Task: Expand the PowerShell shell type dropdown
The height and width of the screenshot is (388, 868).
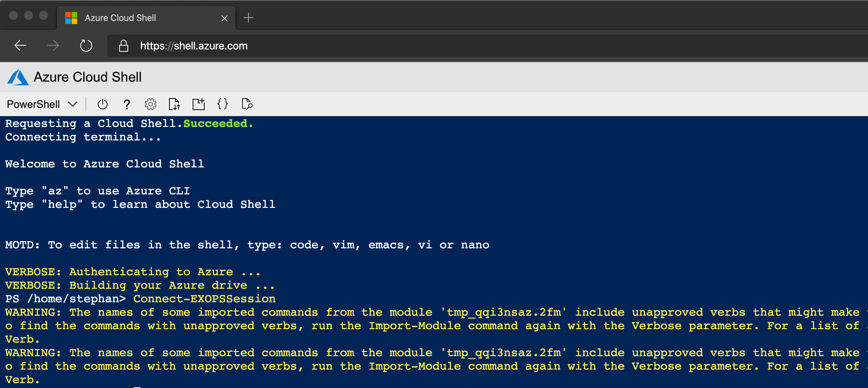Action: [42, 104]
